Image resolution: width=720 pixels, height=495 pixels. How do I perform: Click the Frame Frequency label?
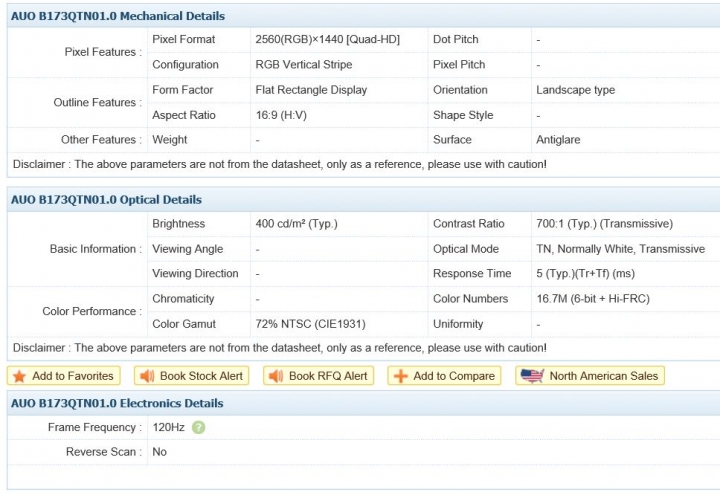click(x=95, y=428)
